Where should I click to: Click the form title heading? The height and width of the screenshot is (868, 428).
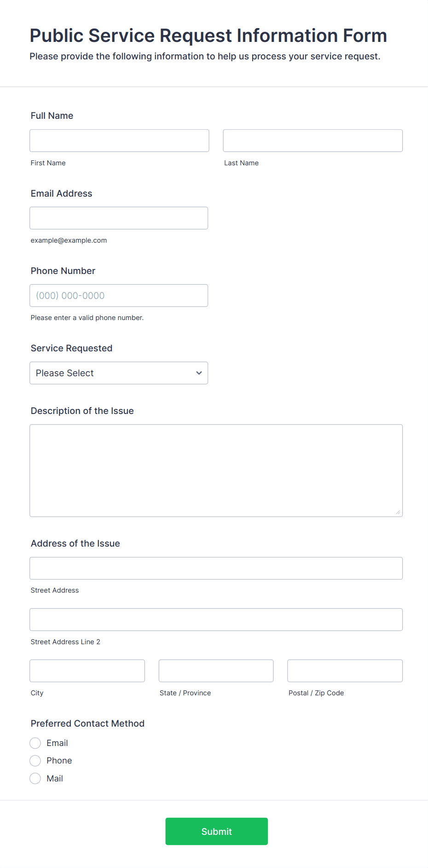208,35
